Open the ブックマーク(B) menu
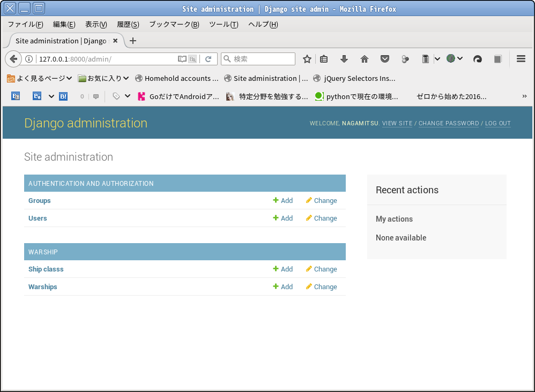Image resolution: width=535 pixels, height=392 pixels. click(174, 24)
